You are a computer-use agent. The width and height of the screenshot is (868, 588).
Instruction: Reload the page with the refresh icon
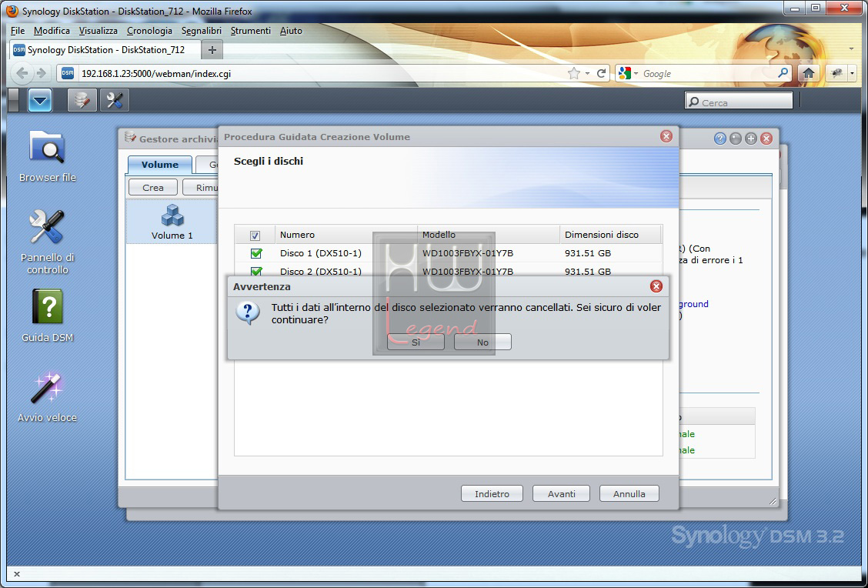tap(601, 74)
